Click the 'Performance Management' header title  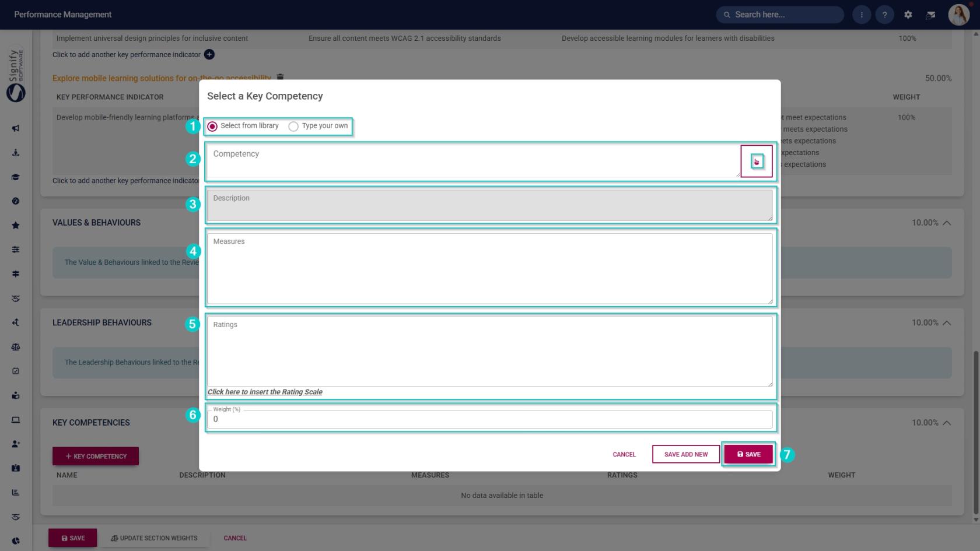point(63,15)
